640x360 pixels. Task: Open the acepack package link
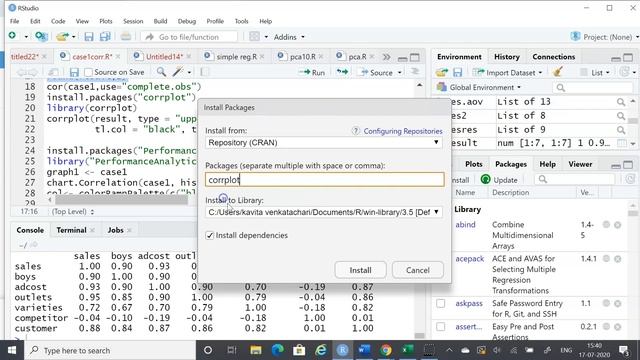click(x=469, y=258)
